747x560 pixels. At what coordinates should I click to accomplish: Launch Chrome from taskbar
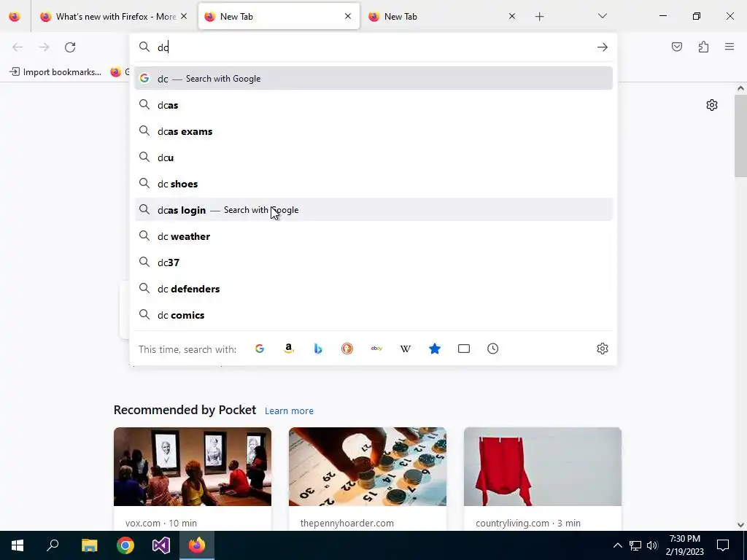point(125,545)
